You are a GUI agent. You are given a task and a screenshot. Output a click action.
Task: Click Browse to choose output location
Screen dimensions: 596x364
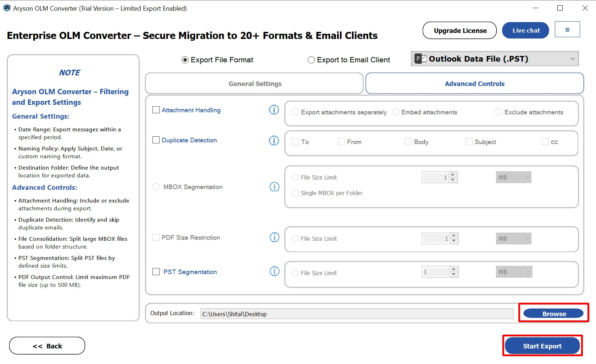click(553, 313)
